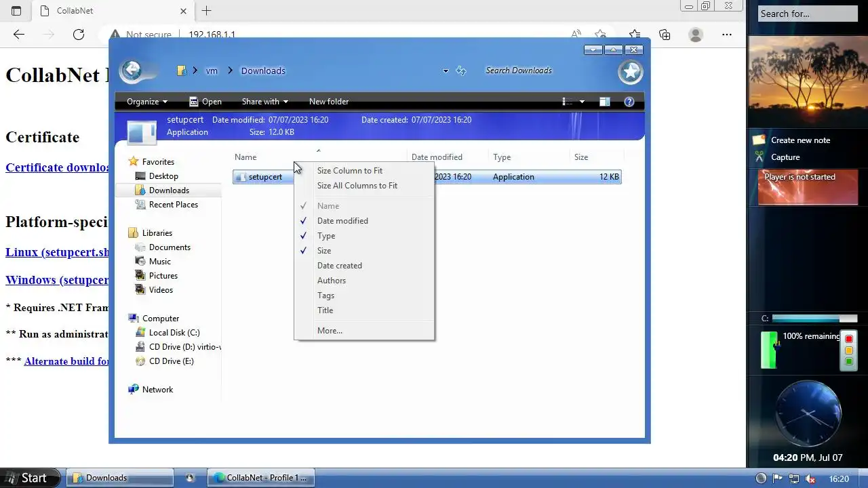
Task: Switch to CollabNet - Profile 1 taskbar button
Action: click(260, 478)
